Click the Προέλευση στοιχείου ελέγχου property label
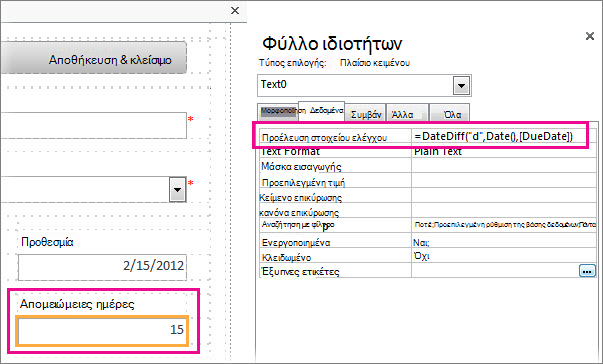603x364 pixels. [324, 137]
